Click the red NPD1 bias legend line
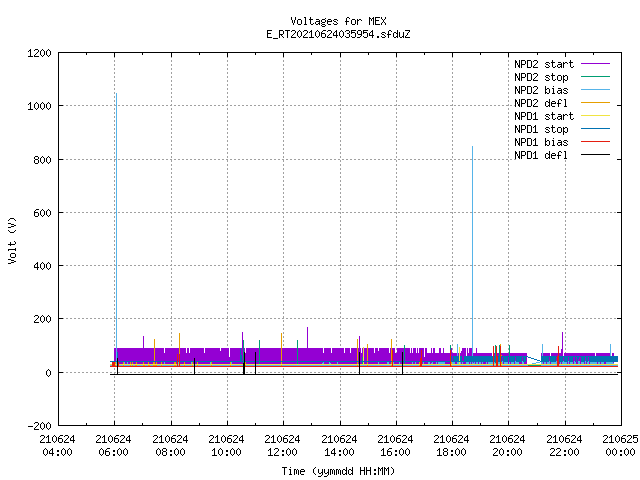This screenshot has width=640, height=480. point(595,142)
